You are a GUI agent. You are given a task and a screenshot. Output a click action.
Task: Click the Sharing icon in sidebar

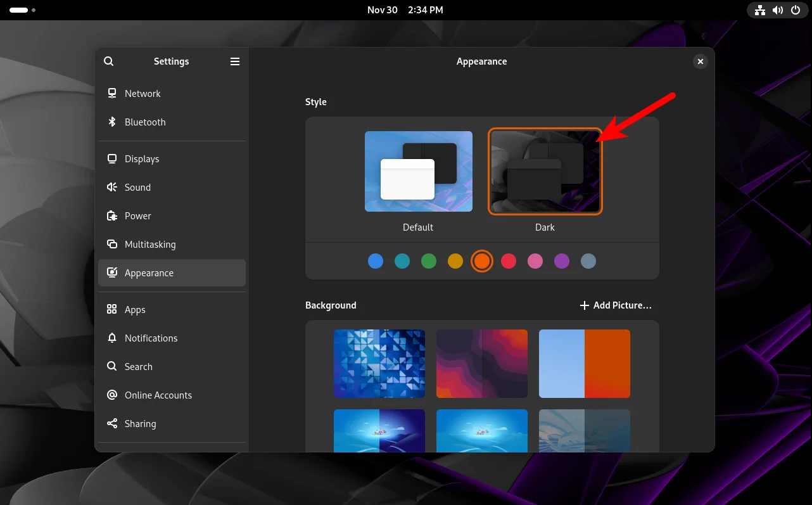pos(112,424)
